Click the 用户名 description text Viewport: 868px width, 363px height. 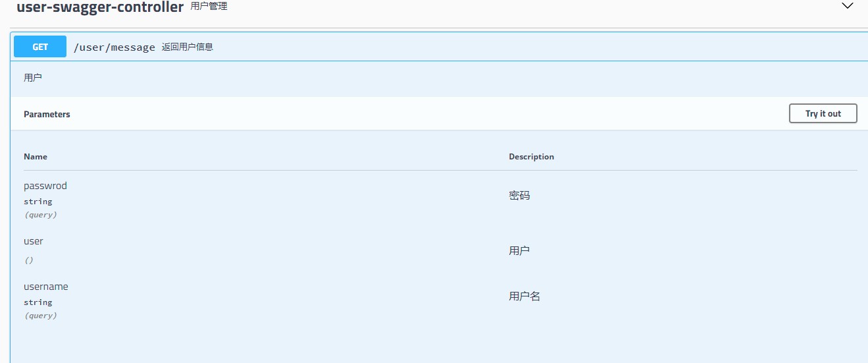[524, 296]
